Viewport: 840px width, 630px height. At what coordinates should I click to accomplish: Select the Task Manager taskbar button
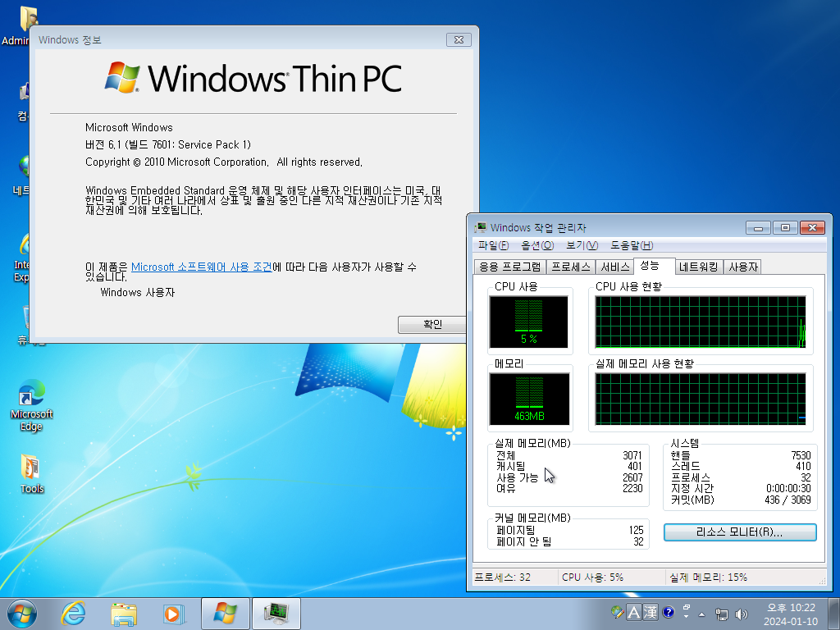click(x=276, y=614)
